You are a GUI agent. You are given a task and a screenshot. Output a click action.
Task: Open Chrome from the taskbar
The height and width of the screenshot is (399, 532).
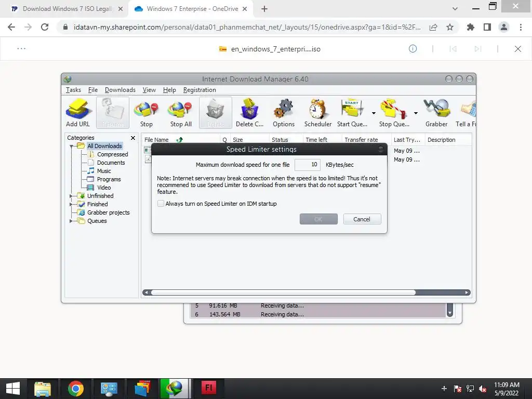(x=76, y=389)
